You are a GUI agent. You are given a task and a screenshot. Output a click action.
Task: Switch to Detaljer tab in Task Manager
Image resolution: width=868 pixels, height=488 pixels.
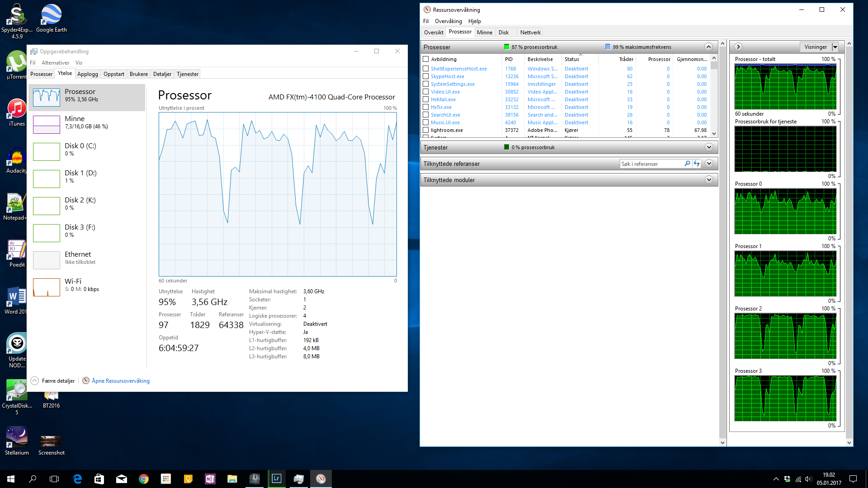point(162,74)
